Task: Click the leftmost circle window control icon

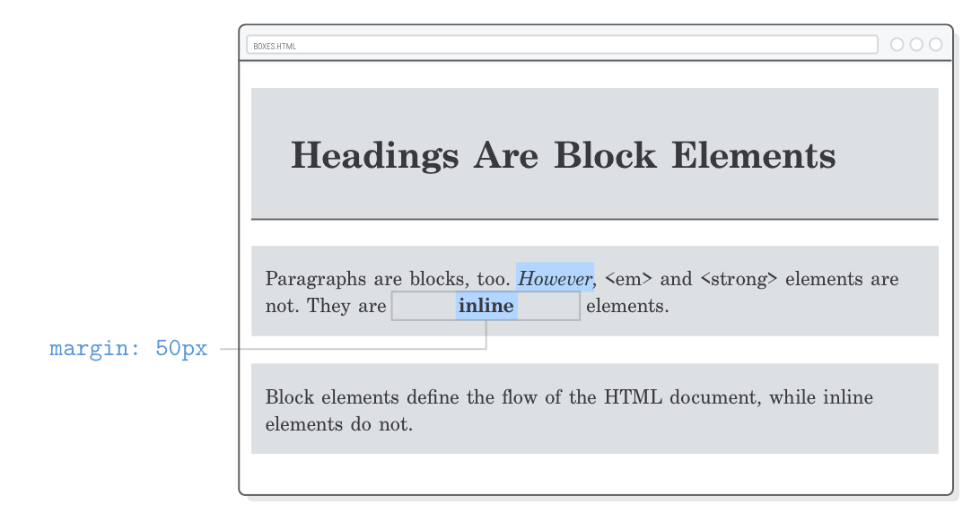Action: tap(897, 43)
